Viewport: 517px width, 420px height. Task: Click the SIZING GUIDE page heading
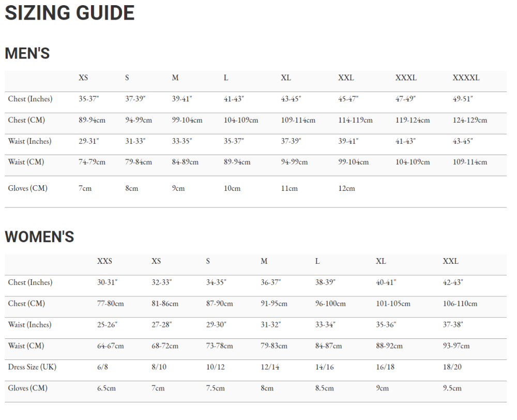click(70, 13)
